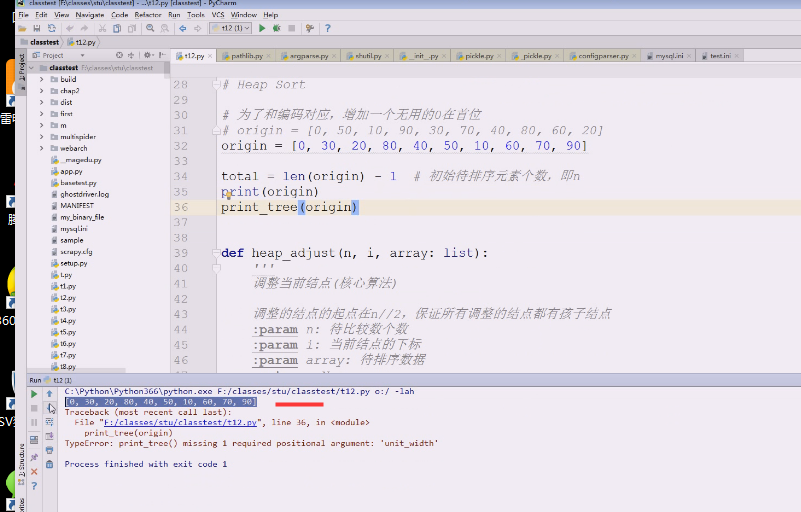The height and width of the screenshot is (512, 801).
Task: Click classtest breadcrumb
Action: tap(41, 42)
